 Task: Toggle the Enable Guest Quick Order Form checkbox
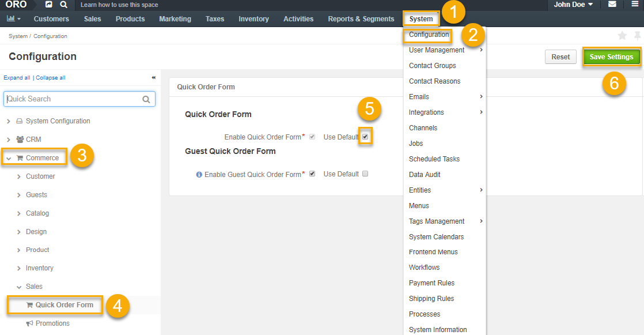312,174
